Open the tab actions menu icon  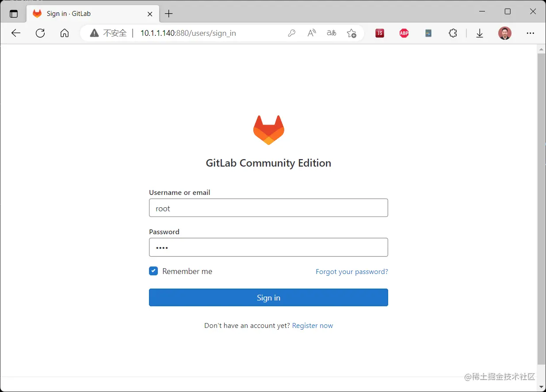[14, 13]
